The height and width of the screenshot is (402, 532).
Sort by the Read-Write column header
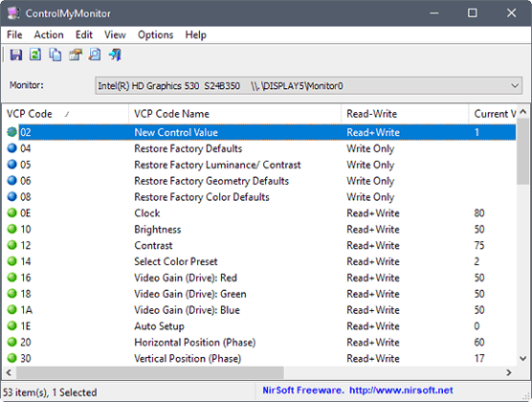(405, 114)
